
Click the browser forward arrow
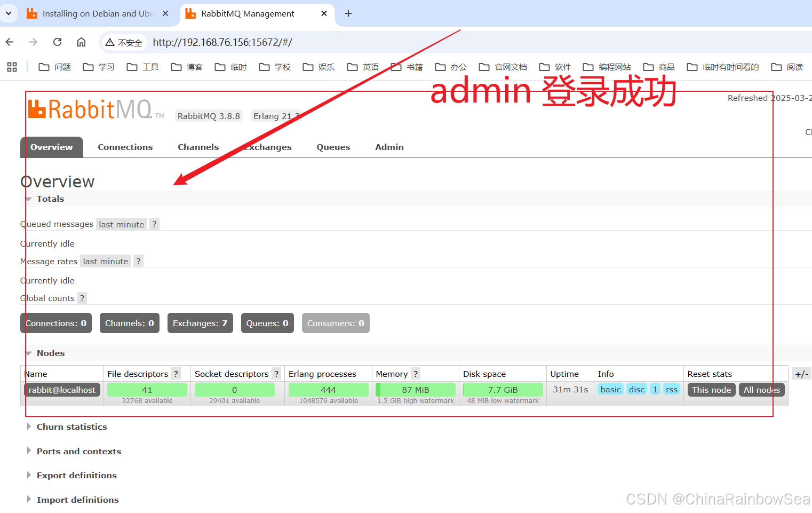pyautogui.click(x=33, y=42)
